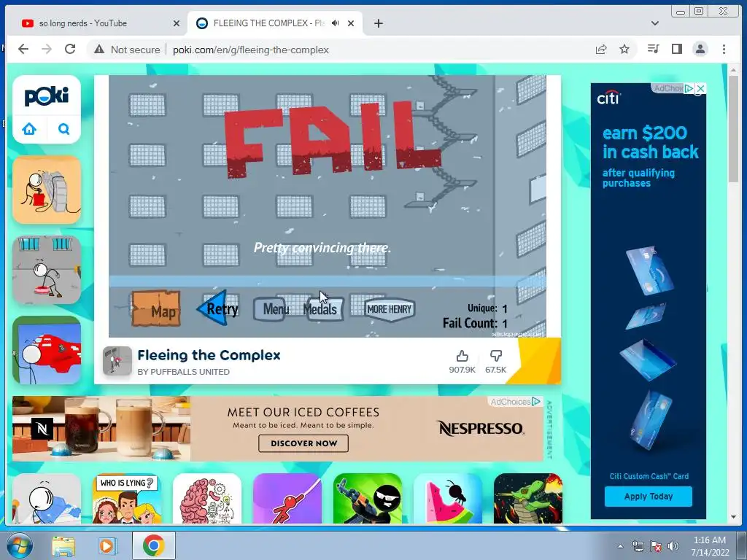The height and width of the screenshot is (560, 747).
Task: Close the Citi ad with X
Action: (x=700, y=88)
